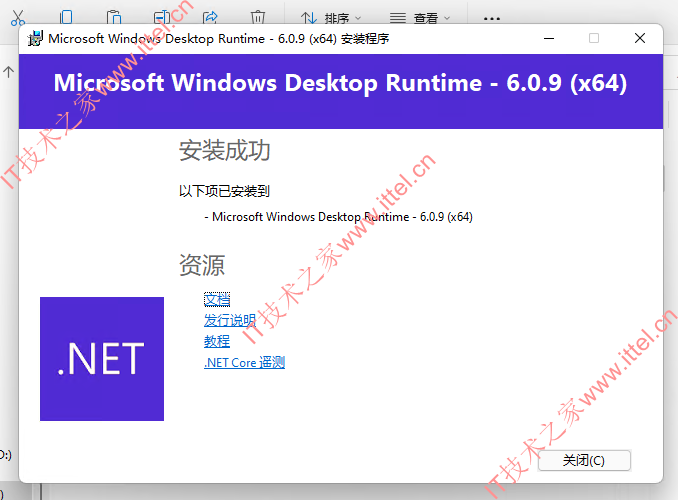Viewport: 678px width, 500px height.
Task: Click the Paste icon in Explorer toolbar
Action: click(x=114, y=17)
